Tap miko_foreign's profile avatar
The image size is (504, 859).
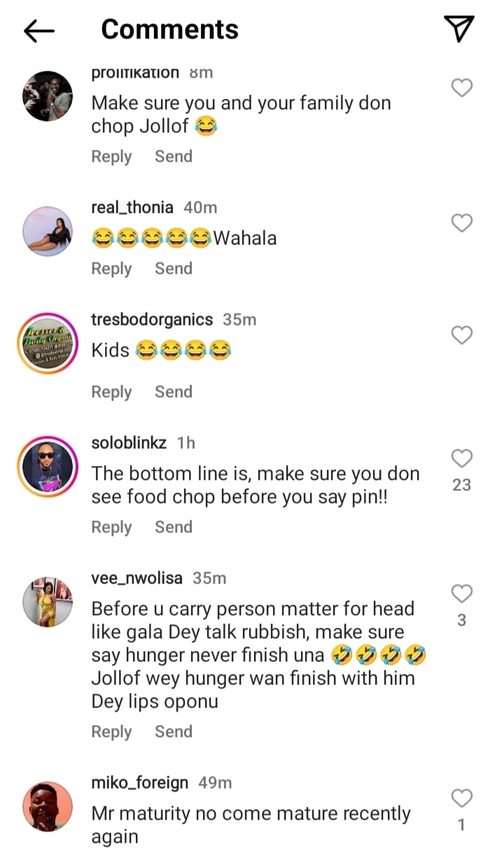click(48, 806)
